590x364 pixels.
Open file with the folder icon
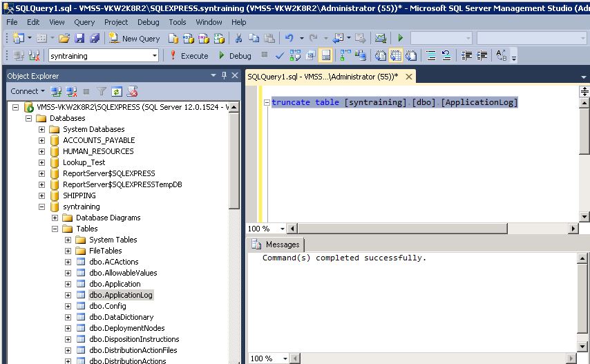coord(64,38)
